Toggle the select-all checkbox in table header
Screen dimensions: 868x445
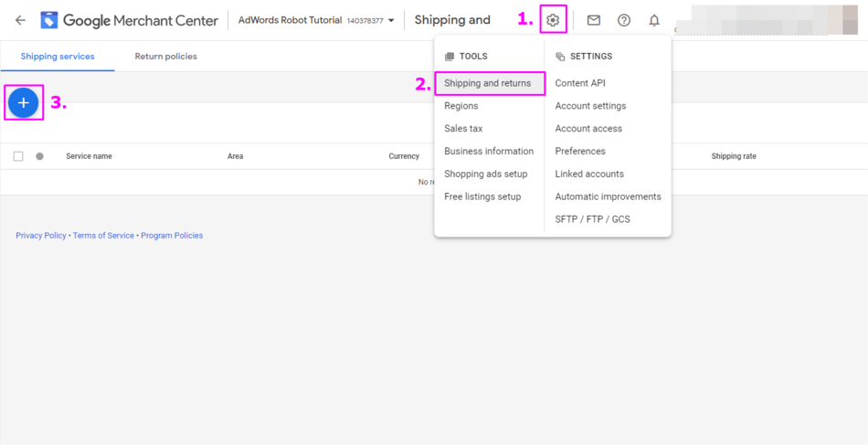18,156
